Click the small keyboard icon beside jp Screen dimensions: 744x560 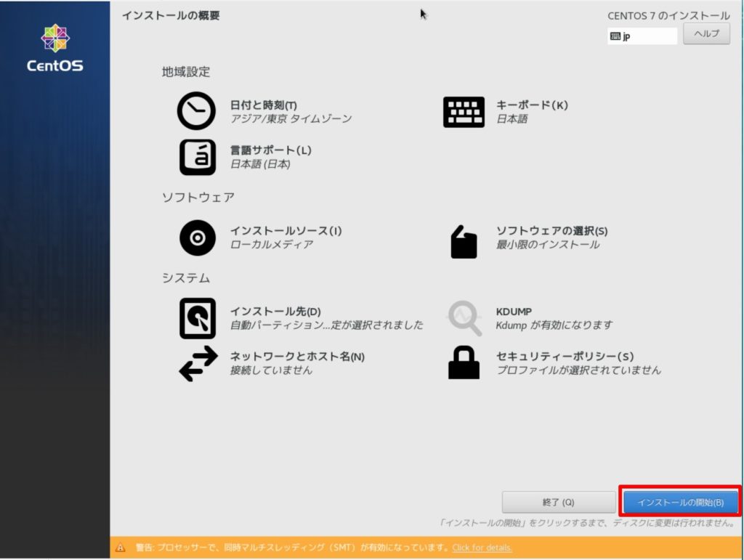tap(615, 36)
